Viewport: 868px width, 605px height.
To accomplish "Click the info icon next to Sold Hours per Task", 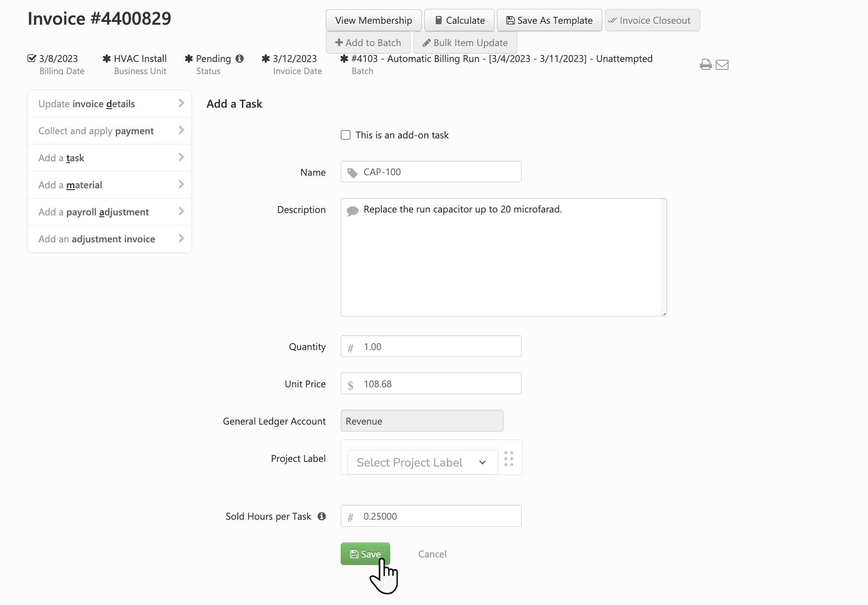I will click(x=323, y=516).
